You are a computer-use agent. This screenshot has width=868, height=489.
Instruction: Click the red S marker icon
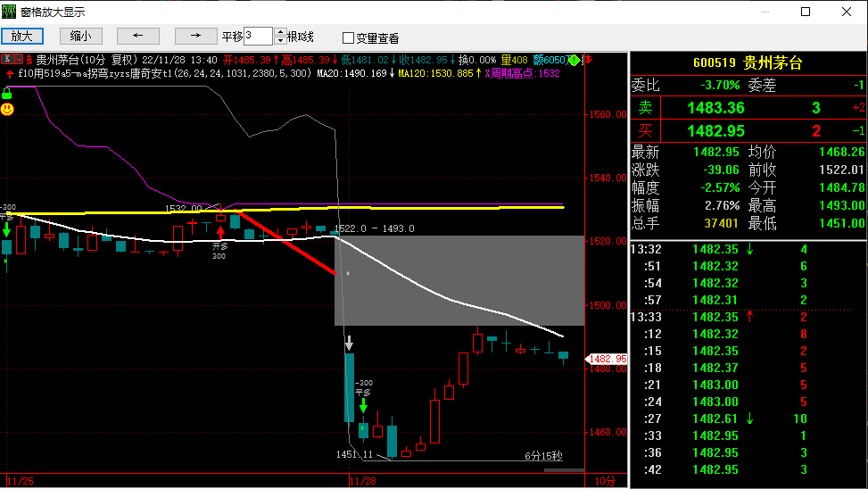[29, 60]
